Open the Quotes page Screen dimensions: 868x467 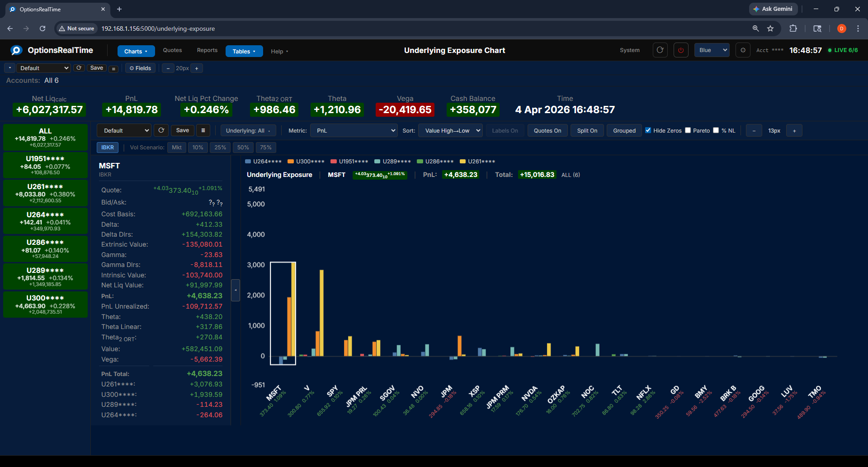coord(172,50)
